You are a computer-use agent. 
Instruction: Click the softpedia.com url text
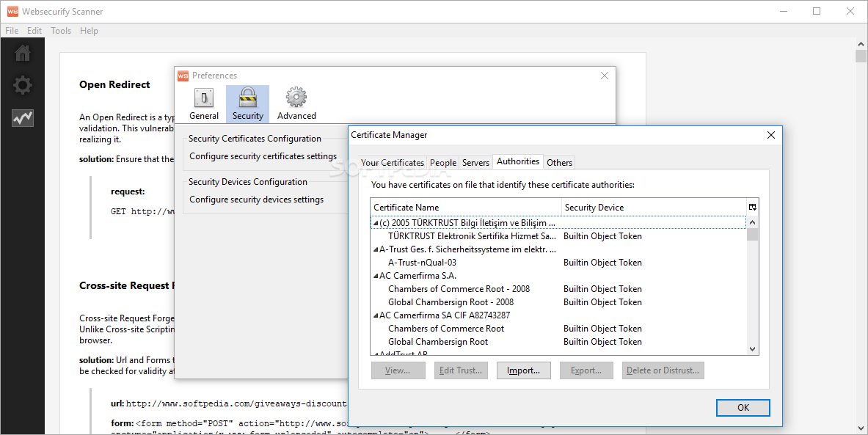tap(236, 403)
